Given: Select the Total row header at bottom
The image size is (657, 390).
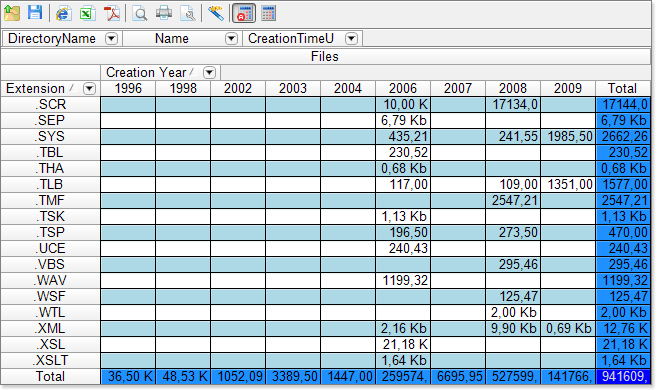Looking at the screenshot, I should (x=50, y=376).
